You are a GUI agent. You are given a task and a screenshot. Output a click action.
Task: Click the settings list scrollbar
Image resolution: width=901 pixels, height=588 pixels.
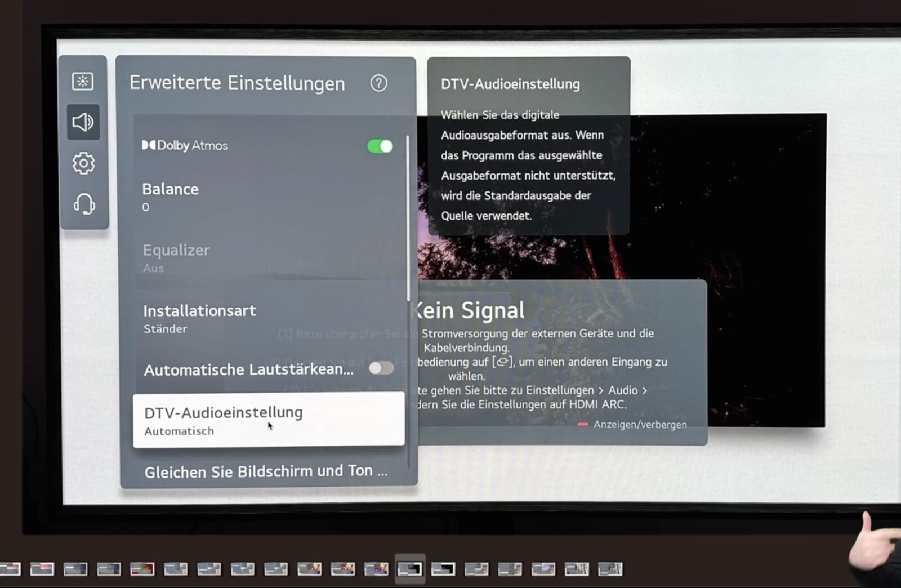pos(408,219)
